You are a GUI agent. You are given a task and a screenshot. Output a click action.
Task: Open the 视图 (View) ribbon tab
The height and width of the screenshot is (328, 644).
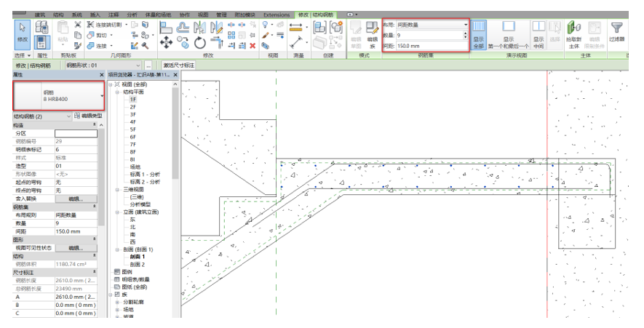tap(203, 15)
